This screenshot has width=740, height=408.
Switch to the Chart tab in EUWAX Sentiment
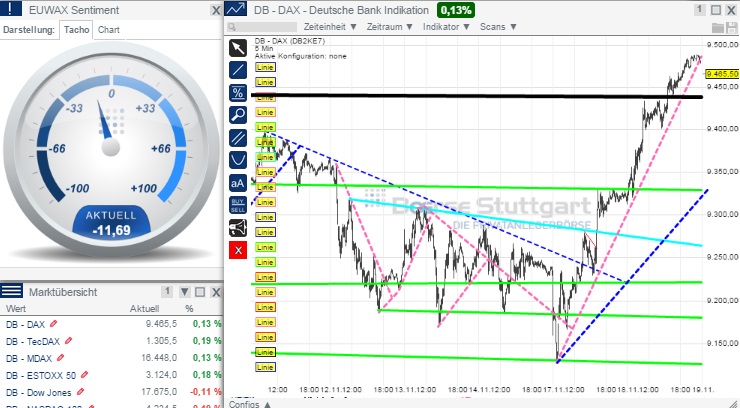click(109, 30)
